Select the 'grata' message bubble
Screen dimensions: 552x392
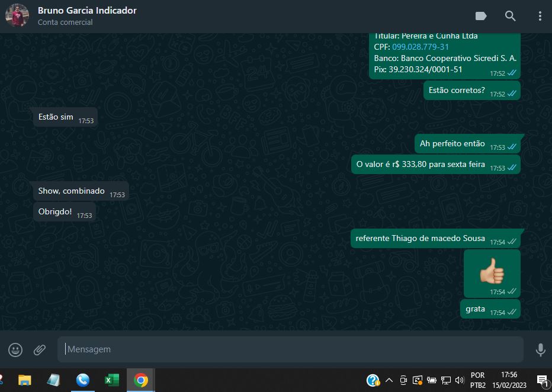pos(476,309)
